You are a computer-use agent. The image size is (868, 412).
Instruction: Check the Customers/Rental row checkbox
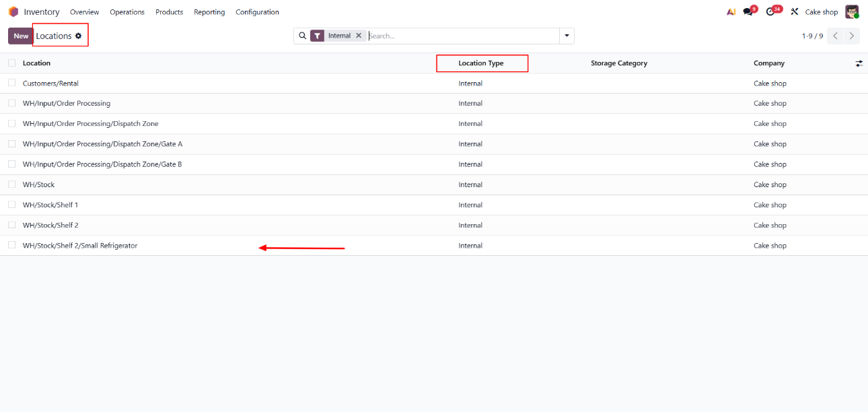[x=11, y=83]
